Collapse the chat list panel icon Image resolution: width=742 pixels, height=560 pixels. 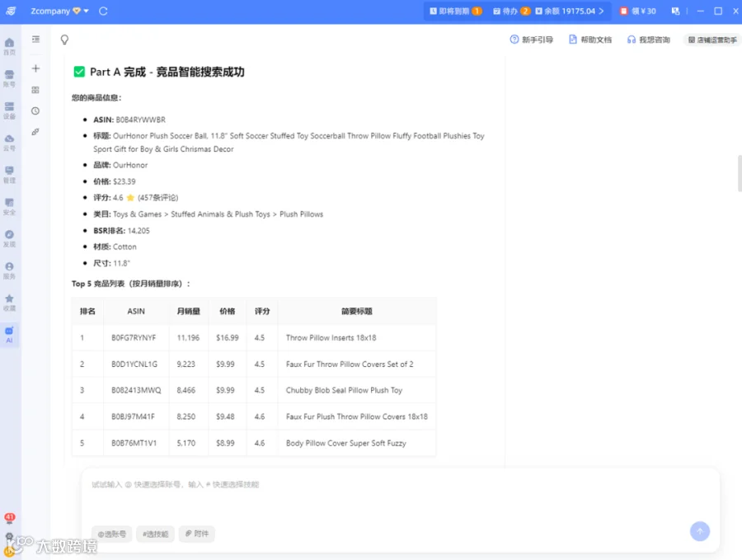[35, 40]
